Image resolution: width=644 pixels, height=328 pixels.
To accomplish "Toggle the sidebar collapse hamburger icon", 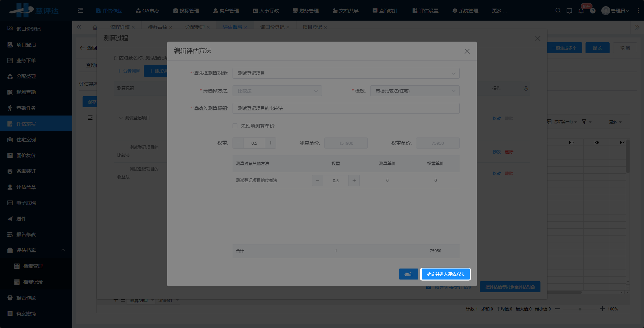I will tap(80, 11).
